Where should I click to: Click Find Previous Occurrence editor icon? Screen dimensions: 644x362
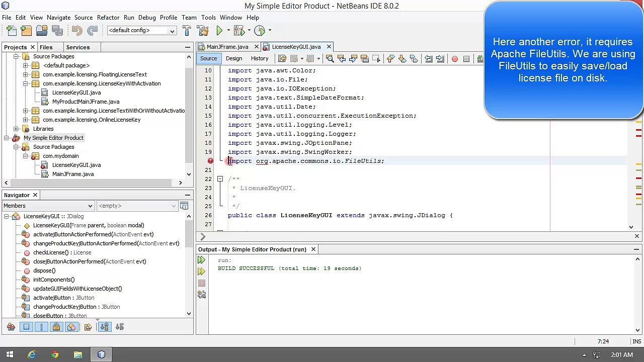pyautogui.click(x=342, y=59)
